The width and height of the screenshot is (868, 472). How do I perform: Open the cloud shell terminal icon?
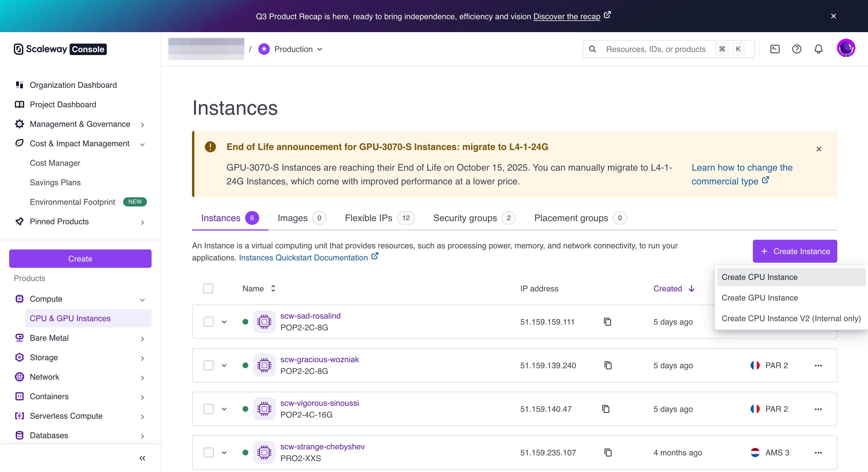(x=775, y=49)
